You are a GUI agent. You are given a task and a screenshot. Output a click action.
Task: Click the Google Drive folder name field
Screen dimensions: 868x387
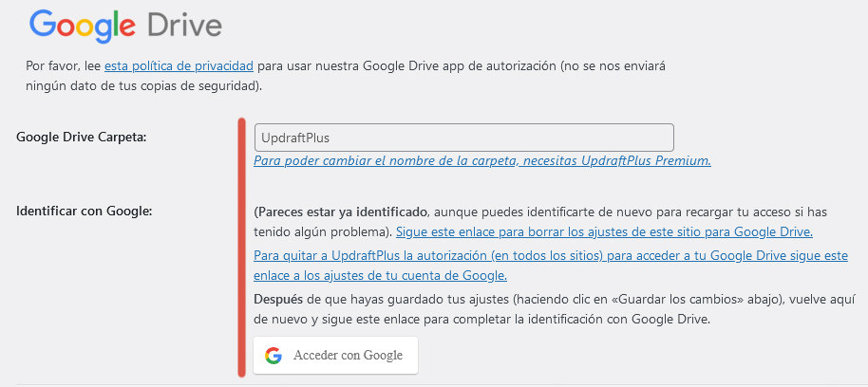[463, 138]
